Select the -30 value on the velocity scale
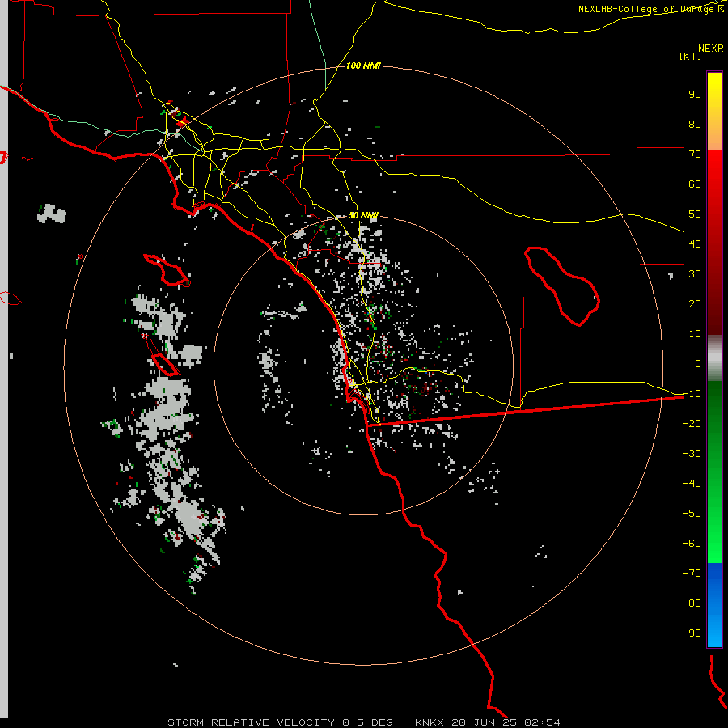728x728 pixels. point(692,454)
